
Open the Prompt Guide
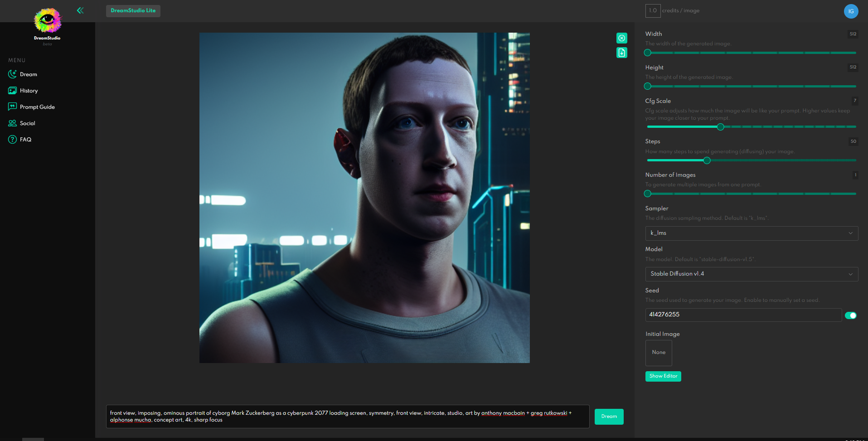[x=36, y=107]
